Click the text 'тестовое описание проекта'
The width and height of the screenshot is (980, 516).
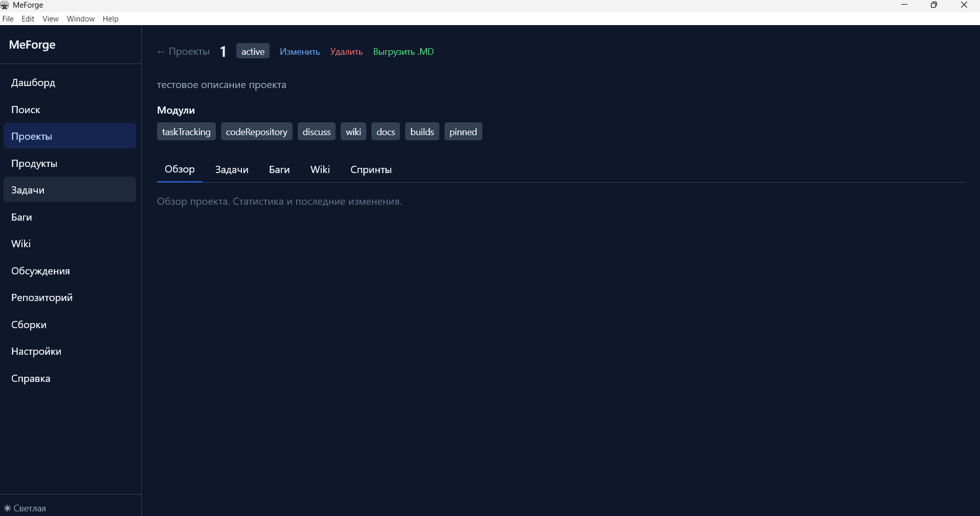(221, 84)
